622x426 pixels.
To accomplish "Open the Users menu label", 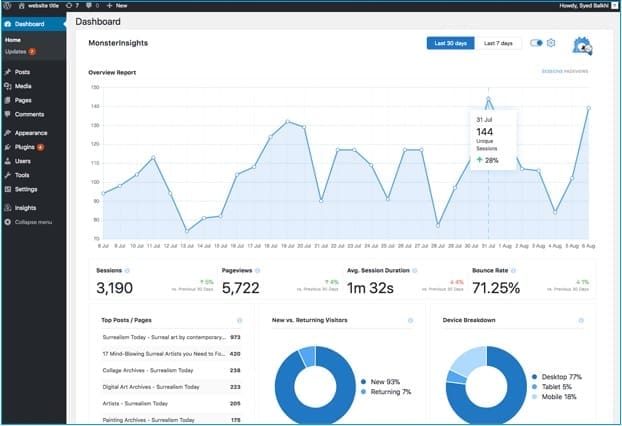I will click(23, 161).
